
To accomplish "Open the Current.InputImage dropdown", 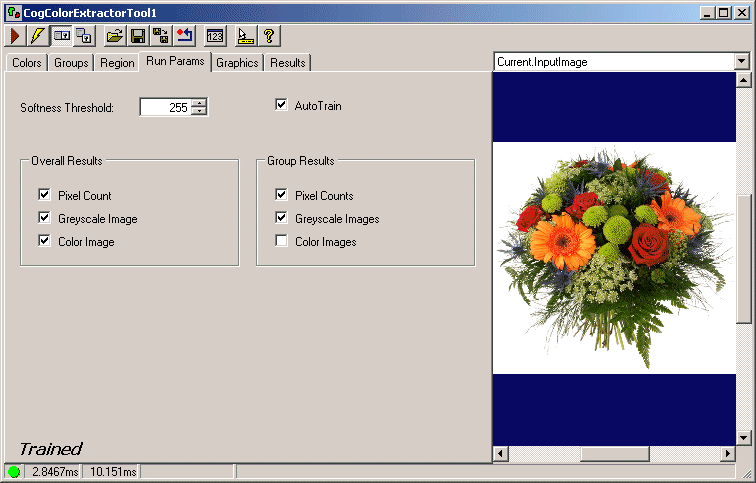I will coord(741,62).
